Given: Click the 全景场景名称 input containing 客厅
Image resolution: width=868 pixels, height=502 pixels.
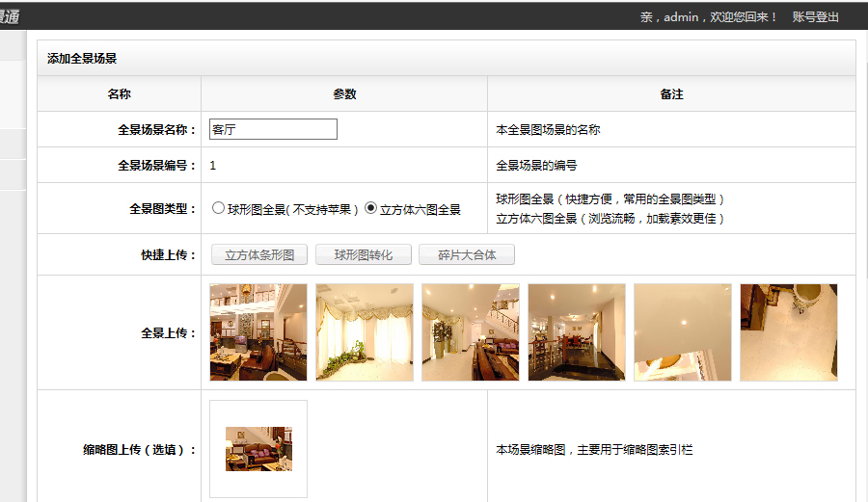Looking at the screenshot, I should [273, 129].
